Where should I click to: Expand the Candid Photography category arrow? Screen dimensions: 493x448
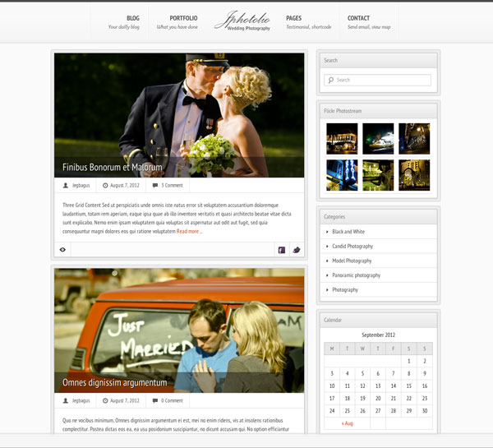coord(328,247)
